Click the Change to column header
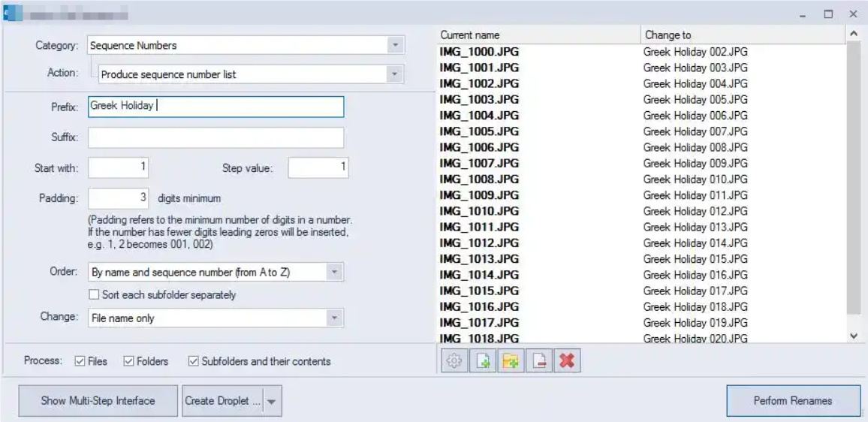Screen dimensions: 868x422 pos(743,35)
